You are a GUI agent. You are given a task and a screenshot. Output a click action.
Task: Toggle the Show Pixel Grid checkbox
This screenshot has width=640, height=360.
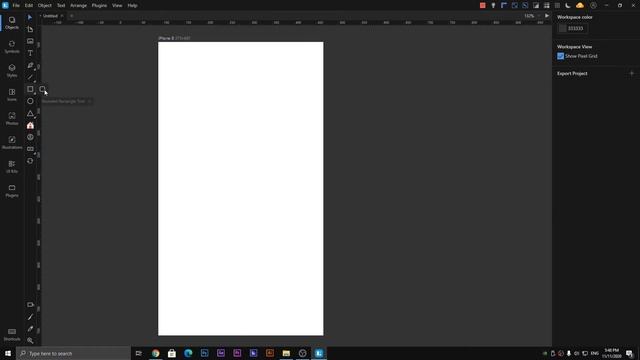coord(560,56)
